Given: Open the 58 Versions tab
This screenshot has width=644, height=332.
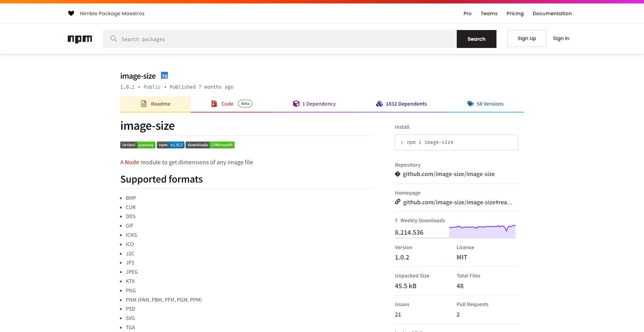Looking at the screenshot, I should 485,104.
